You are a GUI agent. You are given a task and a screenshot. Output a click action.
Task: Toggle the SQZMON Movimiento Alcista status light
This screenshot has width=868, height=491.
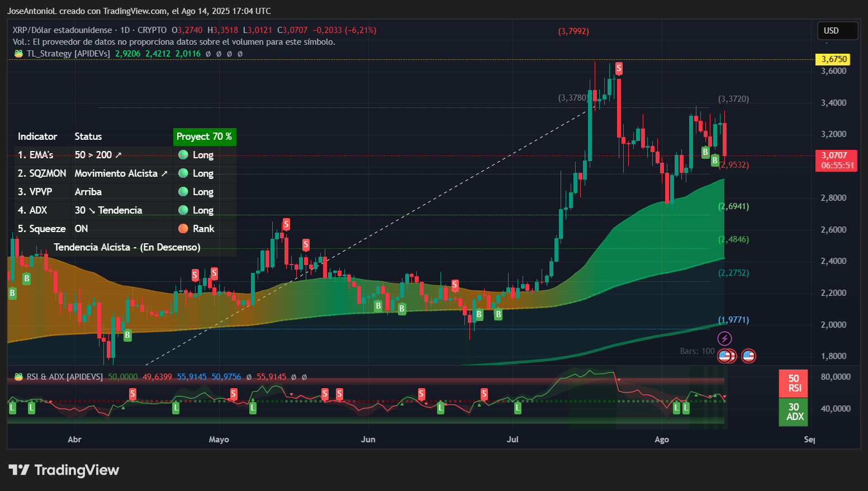(183, 173)
